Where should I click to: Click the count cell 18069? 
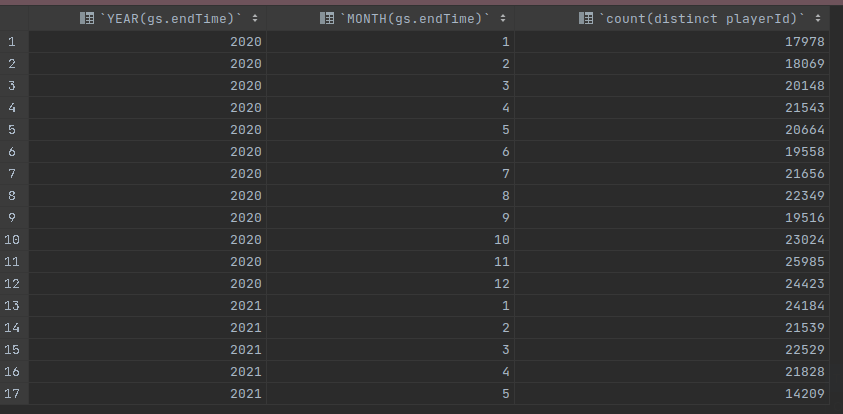coord(672,63)
